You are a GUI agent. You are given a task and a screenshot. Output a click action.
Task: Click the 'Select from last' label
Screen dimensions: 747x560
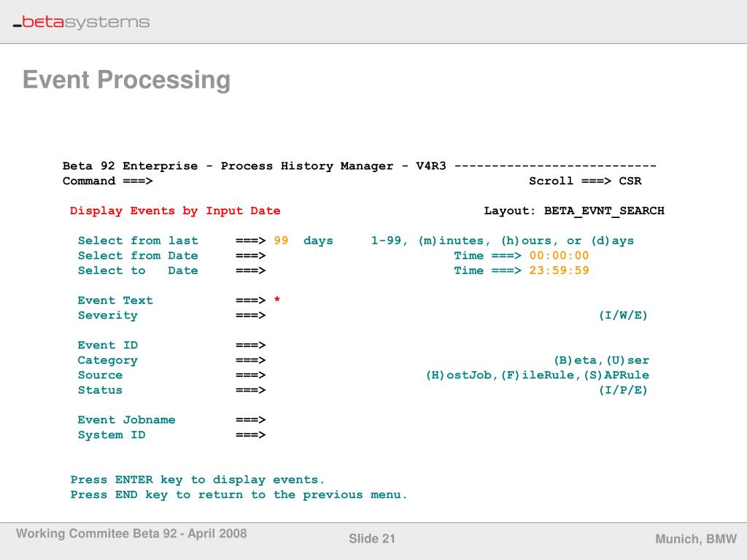point(138,241)
